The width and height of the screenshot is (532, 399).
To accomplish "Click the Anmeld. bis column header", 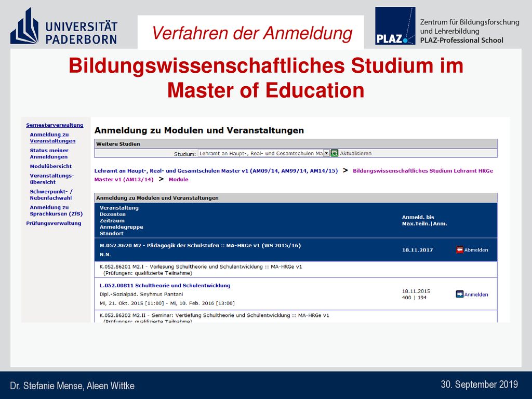I will [x=418, y=217].
